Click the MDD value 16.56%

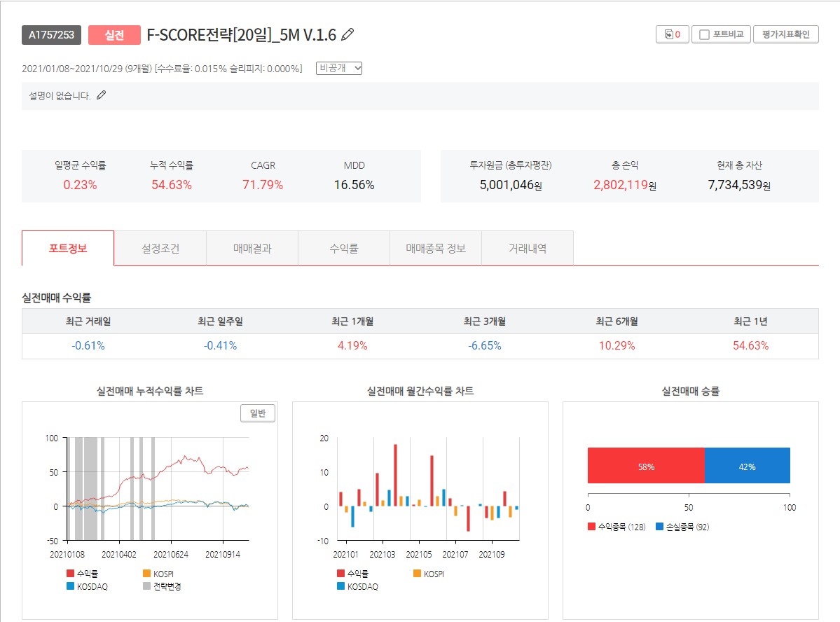[354, 185]
